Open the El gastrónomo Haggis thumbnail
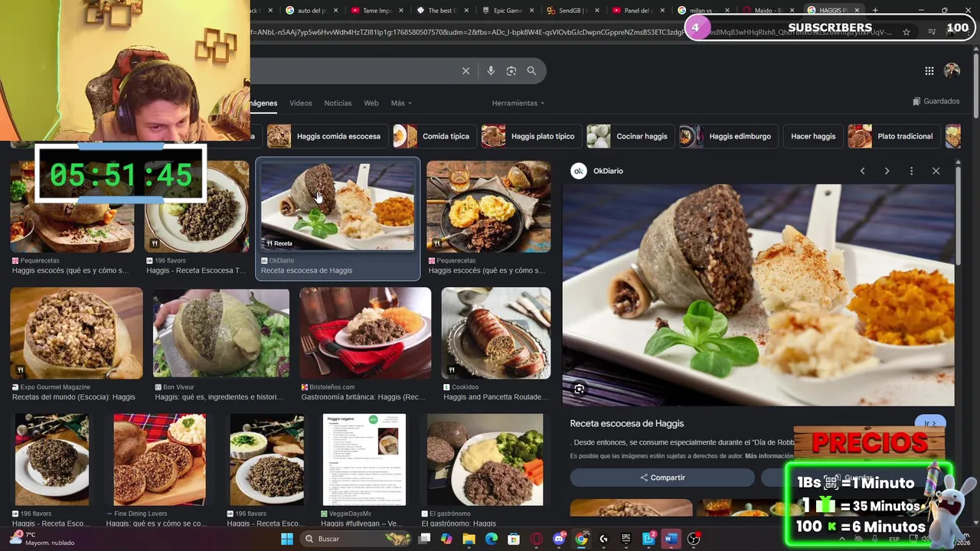The image size is (980, 551). 485,460
